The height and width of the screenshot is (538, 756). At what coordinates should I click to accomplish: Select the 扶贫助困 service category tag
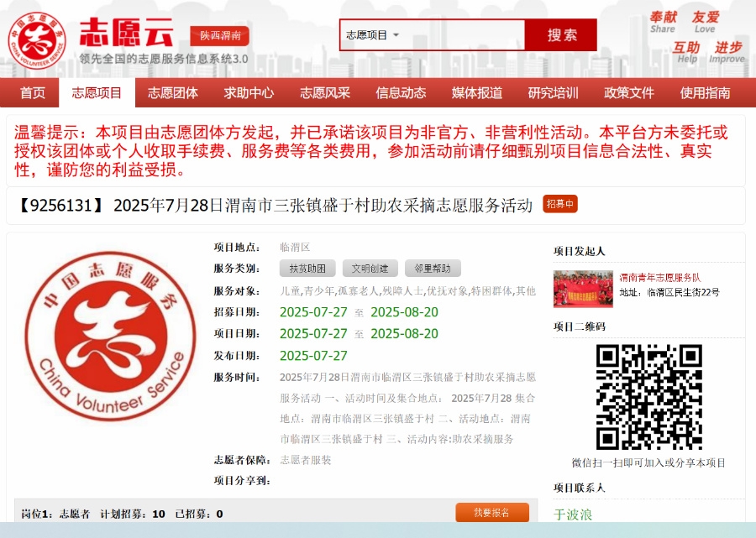pos(307,269)
